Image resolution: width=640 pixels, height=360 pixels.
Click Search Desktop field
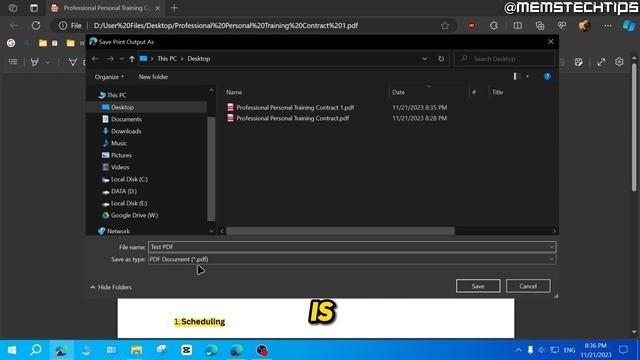(x=504, y=59)
